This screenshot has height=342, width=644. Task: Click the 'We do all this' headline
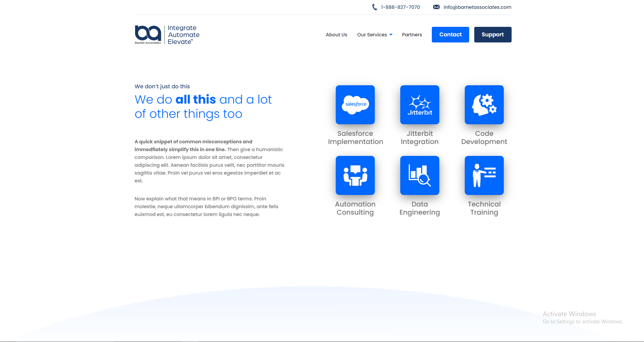[203, 107]
